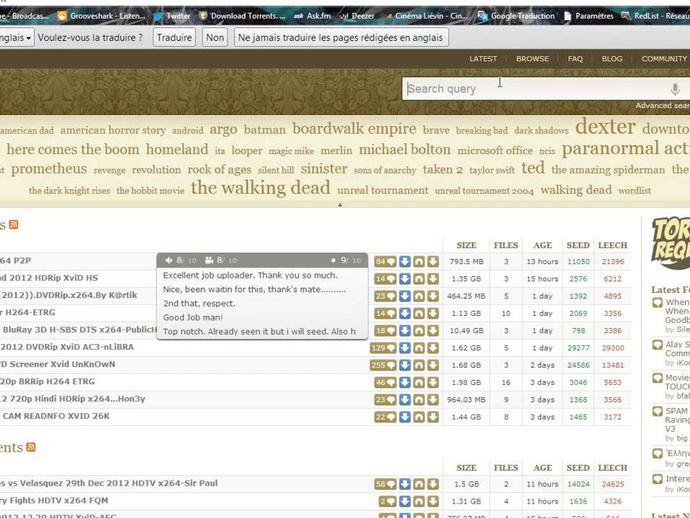Click blue download icon in 793.5 MB row
Screen dimensions: 690x518
pos(405,261)
